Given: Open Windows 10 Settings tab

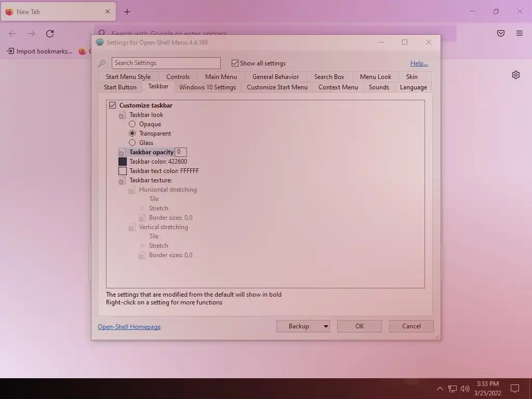Looking at the screenshot, I should [x=207, y=87].
